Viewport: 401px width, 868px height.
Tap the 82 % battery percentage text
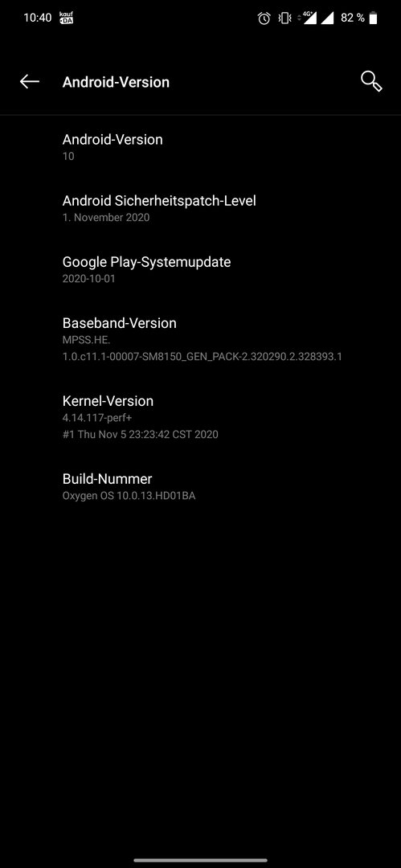[353, 18]
